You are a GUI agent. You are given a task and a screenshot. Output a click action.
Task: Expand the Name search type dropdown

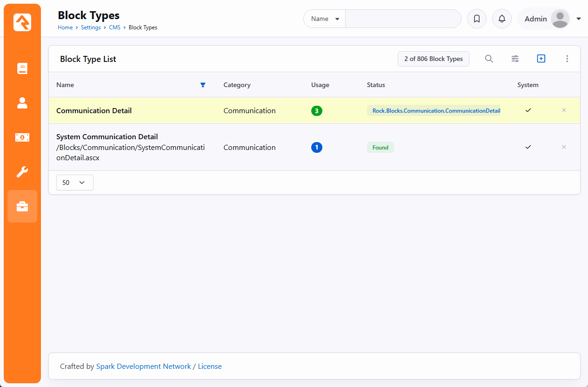coord(324,19)
